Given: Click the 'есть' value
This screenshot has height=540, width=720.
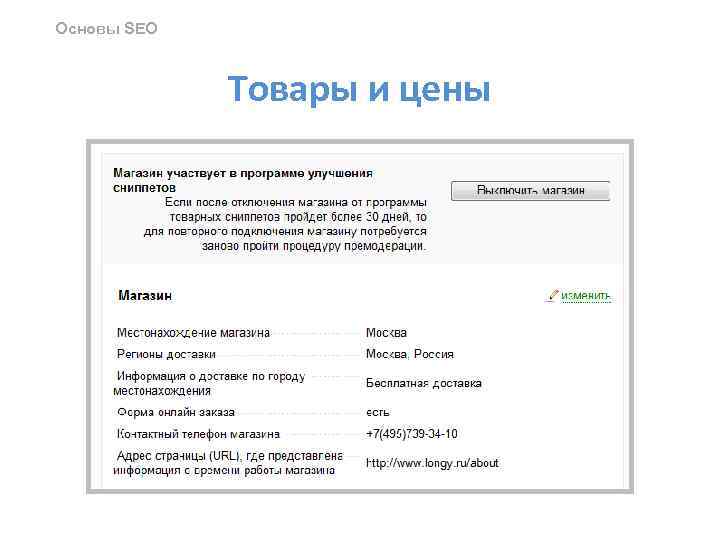Looking at the screenshot, I should 377,413.
